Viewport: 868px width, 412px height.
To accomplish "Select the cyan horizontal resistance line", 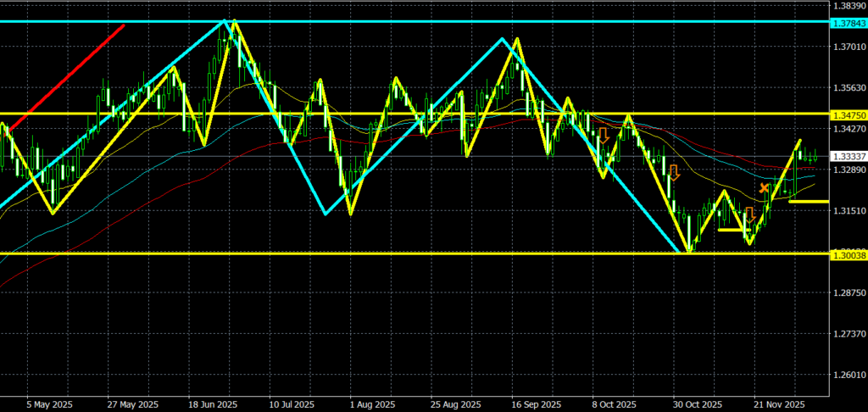I will tap(424, 21).
